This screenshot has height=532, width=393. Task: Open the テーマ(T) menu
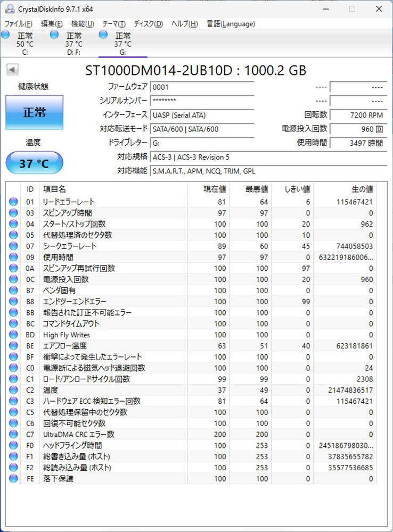(114, 24)
